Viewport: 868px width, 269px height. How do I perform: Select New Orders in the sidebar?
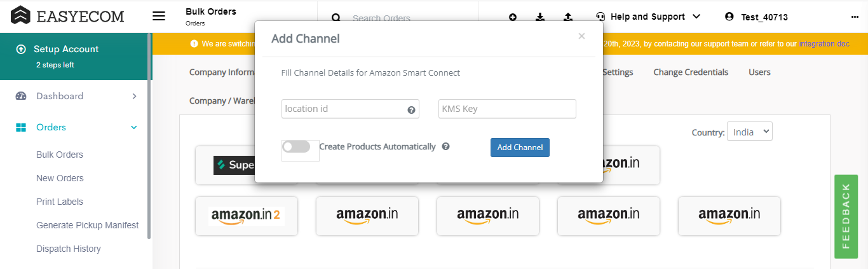[x=60, y=178]
